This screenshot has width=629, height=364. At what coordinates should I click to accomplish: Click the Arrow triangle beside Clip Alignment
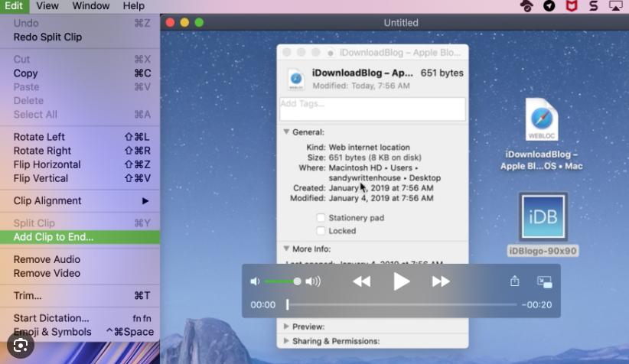[x=145, y=201]
